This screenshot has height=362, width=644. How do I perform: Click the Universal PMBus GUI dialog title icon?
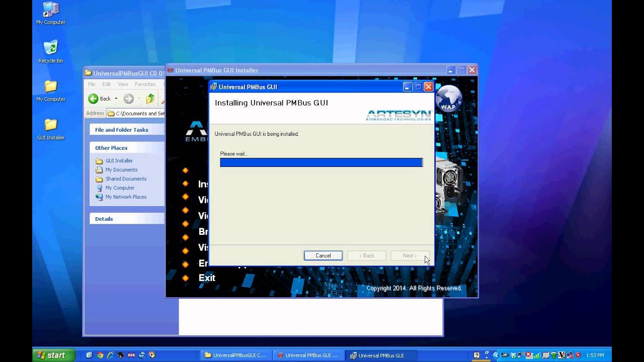213,87
